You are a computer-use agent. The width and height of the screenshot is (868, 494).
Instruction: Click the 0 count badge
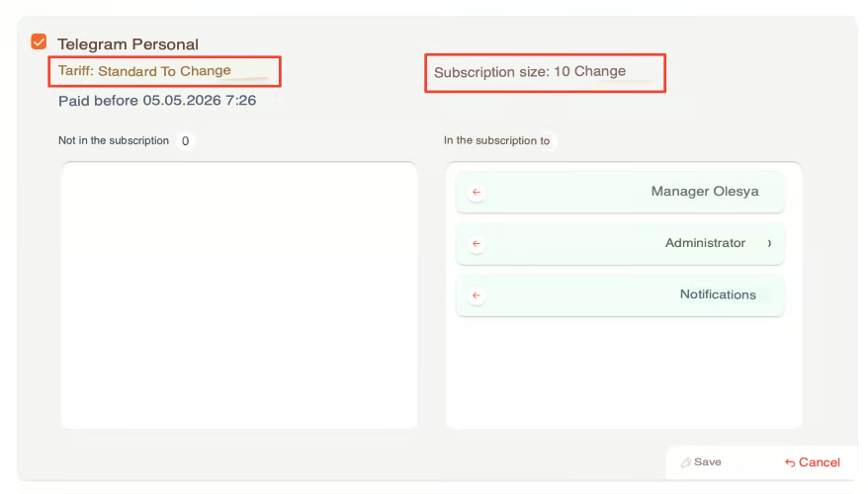tap(185, 141)
